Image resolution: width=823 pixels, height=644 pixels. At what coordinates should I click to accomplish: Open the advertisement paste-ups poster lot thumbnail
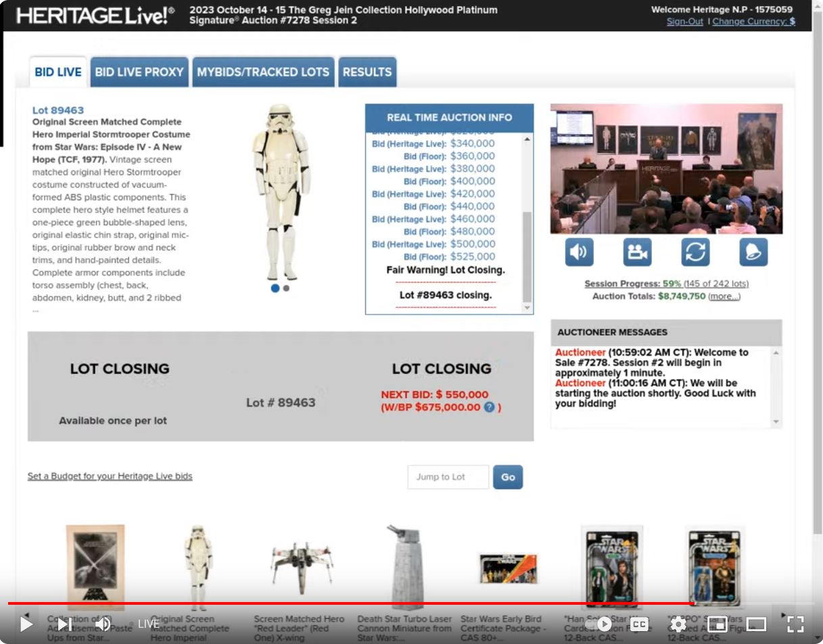coord(95,568)
